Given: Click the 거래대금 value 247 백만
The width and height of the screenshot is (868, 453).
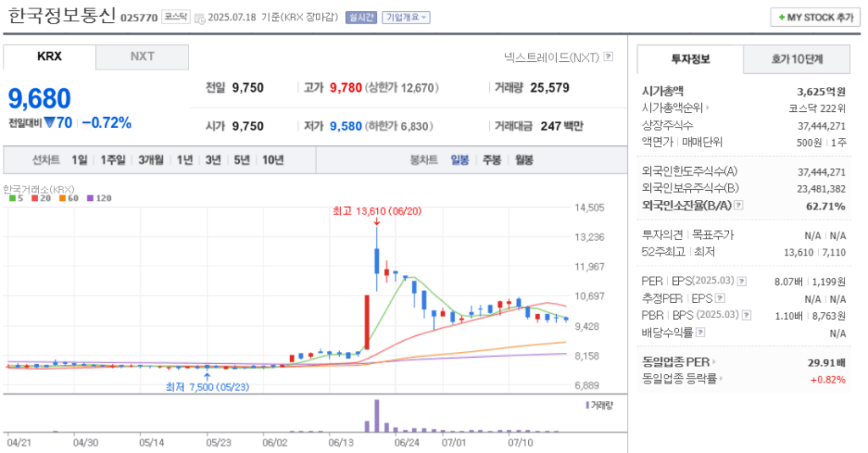Looking at the screenshot, I should tap(562, 126).
